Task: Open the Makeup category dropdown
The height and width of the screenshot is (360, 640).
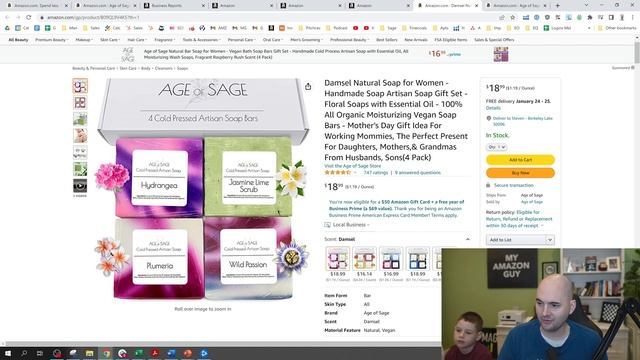Action: [x=83, y=40]
